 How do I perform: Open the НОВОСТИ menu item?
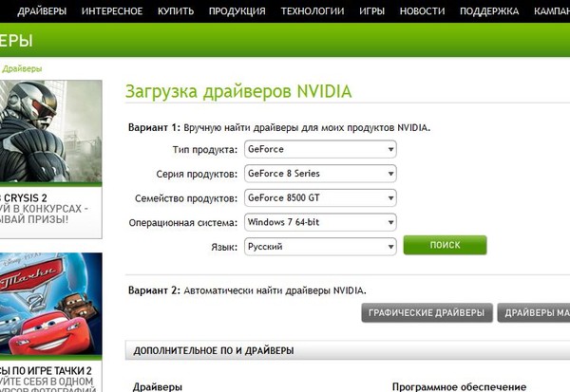(422, 11)
